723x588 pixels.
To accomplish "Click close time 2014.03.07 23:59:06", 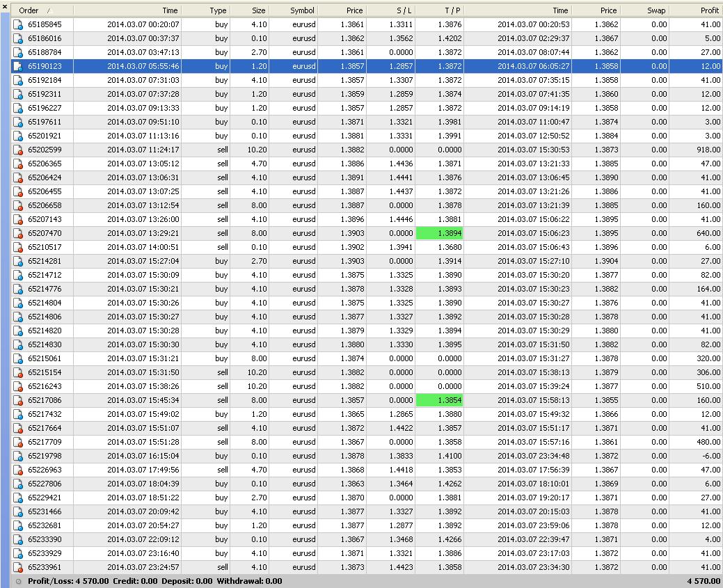I will (x=534, y=526).
